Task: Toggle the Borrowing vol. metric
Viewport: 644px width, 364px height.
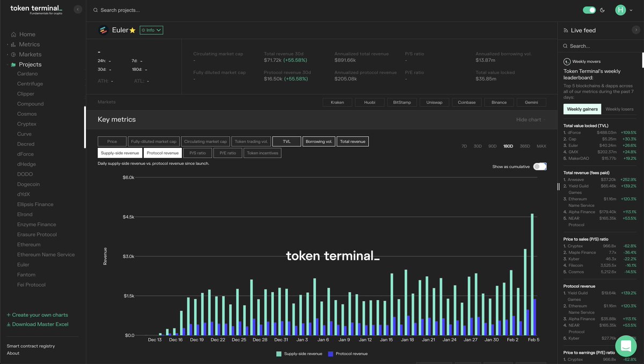Action: tap(319, 142)
